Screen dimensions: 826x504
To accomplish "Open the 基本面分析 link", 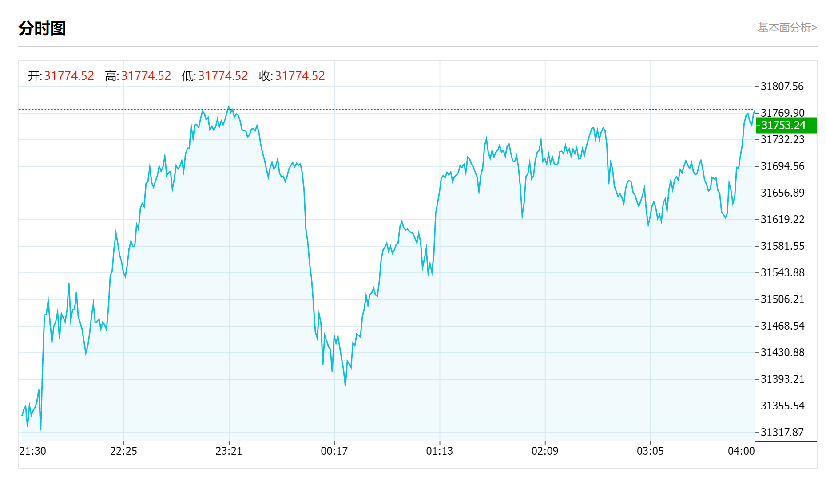I will pos(787,28).
